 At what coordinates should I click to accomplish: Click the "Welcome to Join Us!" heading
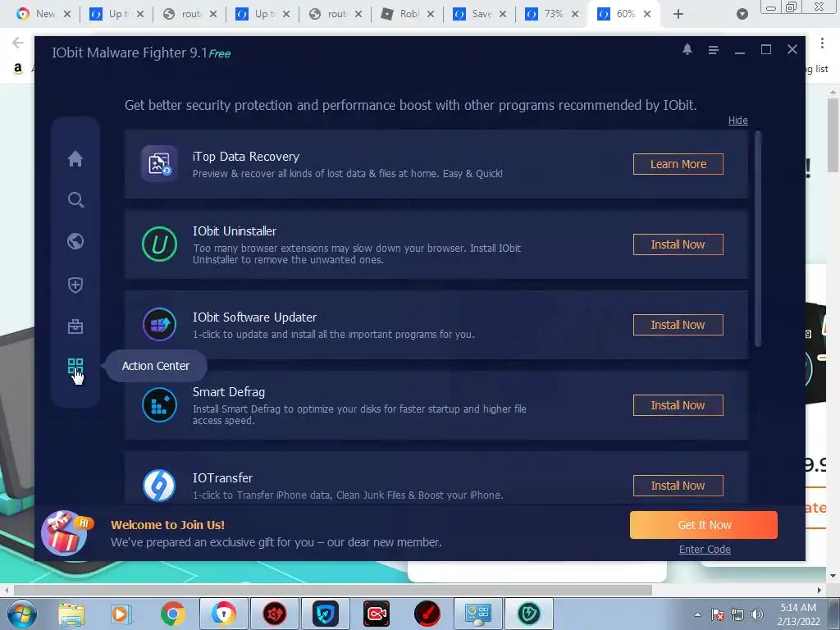pos(167,525)
